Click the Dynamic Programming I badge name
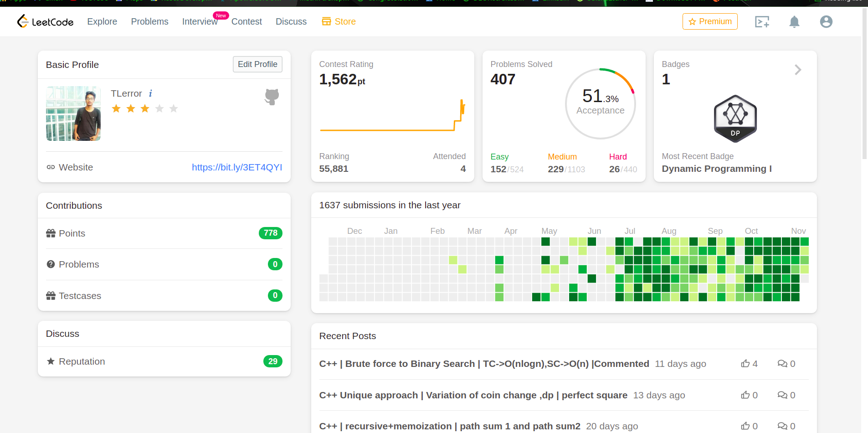This screenshot has height=433, width=868. pyautogui.click(x=717, y=169)
